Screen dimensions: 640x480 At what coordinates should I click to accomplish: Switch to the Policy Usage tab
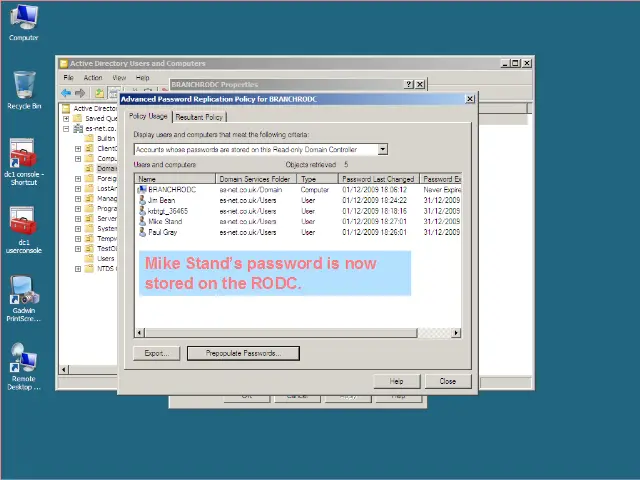click(x=148, y=116)
